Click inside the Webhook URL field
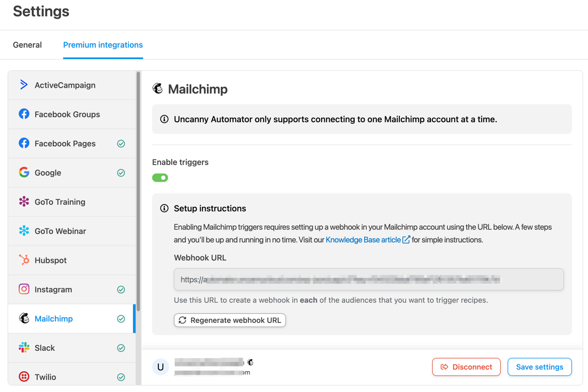588x392 pixels. (368, 279)
